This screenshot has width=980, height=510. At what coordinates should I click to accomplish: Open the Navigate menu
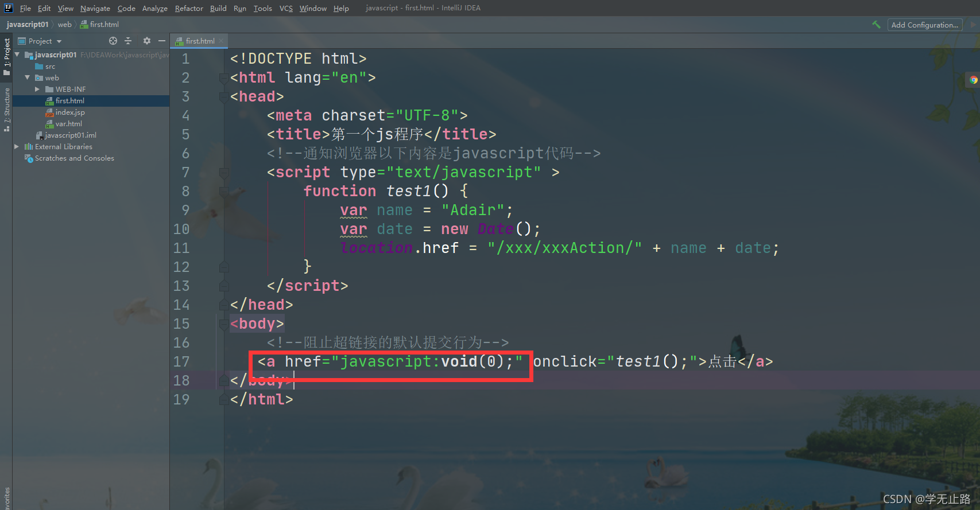coord(95,8)
